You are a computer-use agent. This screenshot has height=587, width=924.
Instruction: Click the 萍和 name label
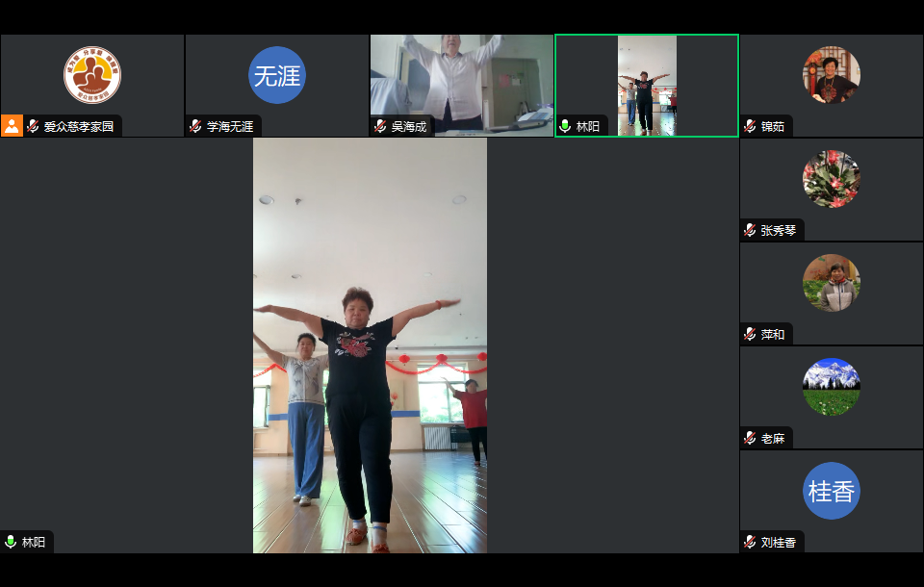(773, 334)
